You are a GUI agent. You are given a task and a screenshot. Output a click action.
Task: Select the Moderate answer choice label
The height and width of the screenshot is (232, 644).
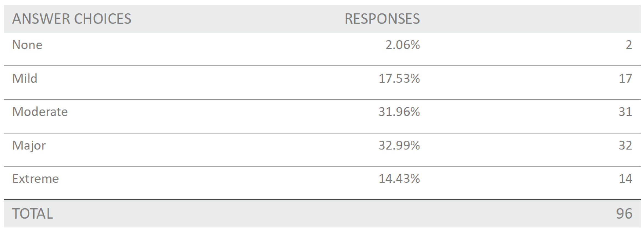(40, 112)
